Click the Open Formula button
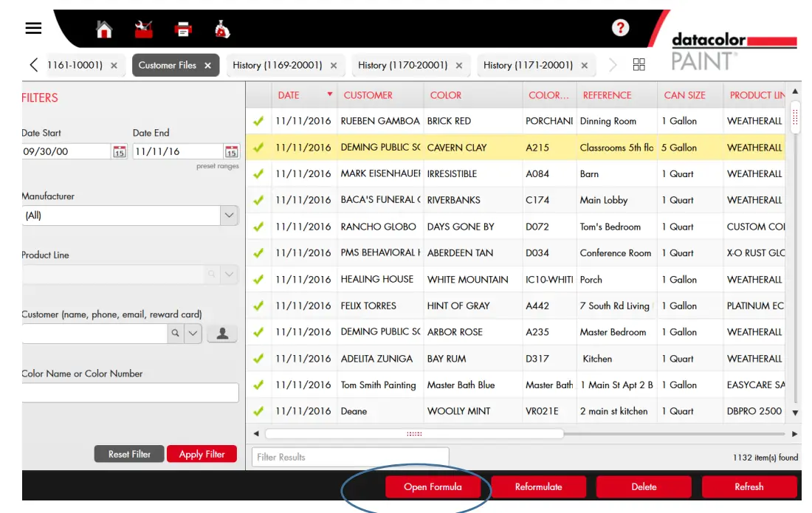 click(433, 486)
